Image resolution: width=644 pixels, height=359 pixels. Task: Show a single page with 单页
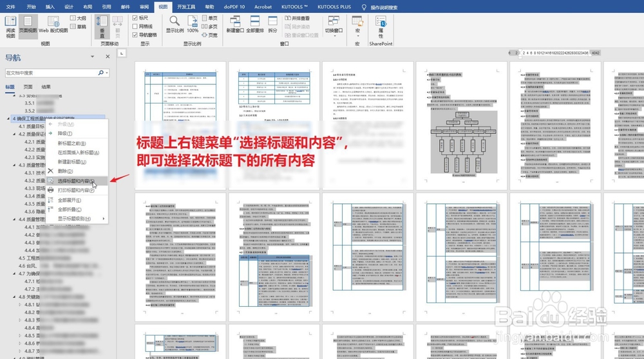(x=210, y=18)
